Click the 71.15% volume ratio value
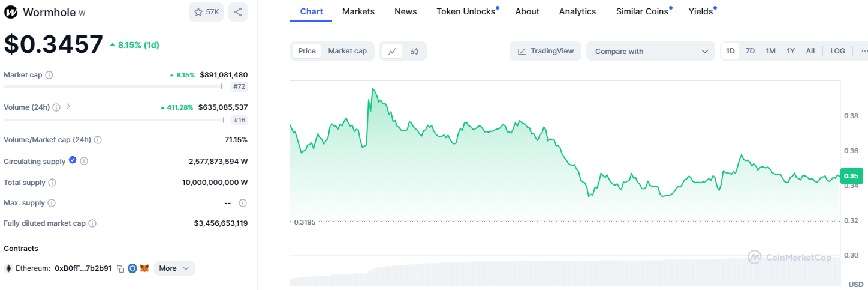Viewport: 868px width, 290px height. (x=236, y=140)
